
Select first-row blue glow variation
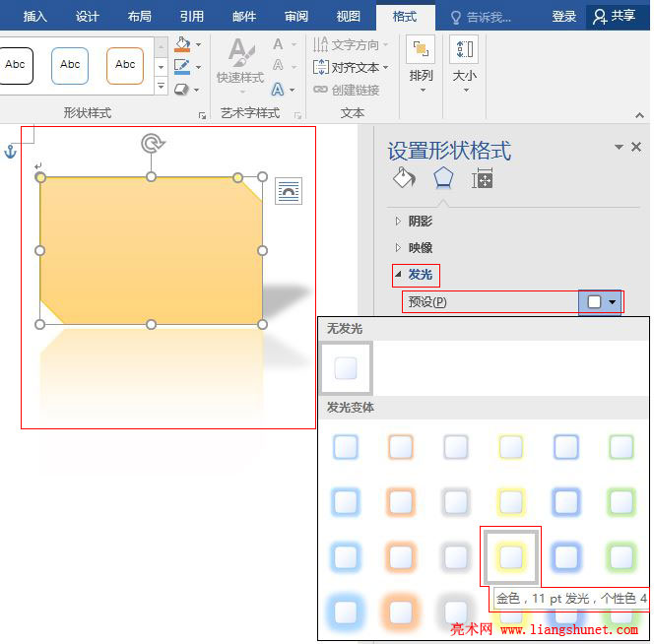346,447
